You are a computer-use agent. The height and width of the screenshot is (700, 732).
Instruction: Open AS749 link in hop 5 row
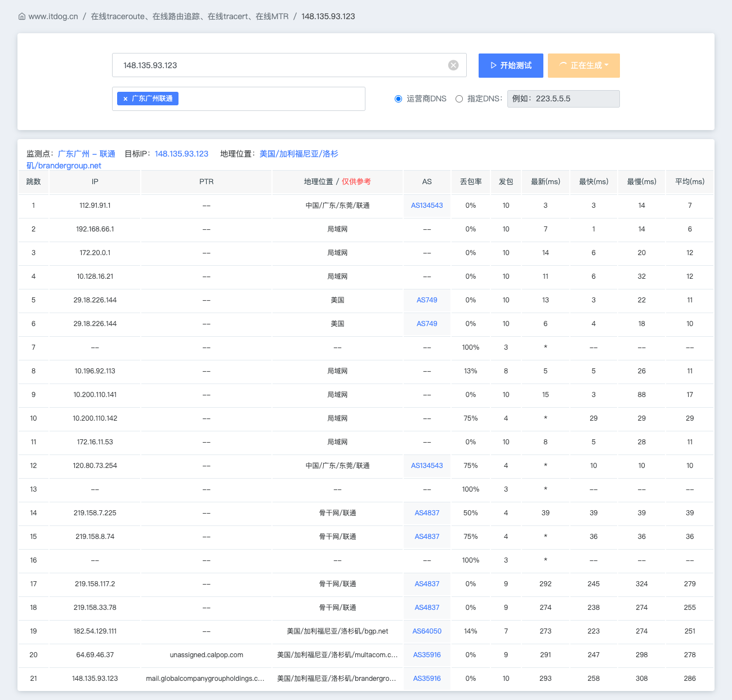click(x=427, y=300)
